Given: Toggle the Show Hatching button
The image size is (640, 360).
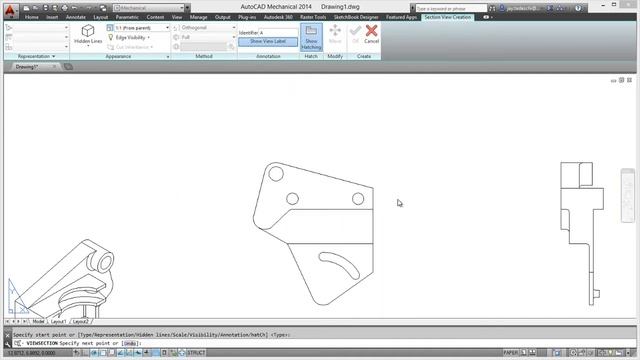Looking at the screenshot, I should coord(311,37).
